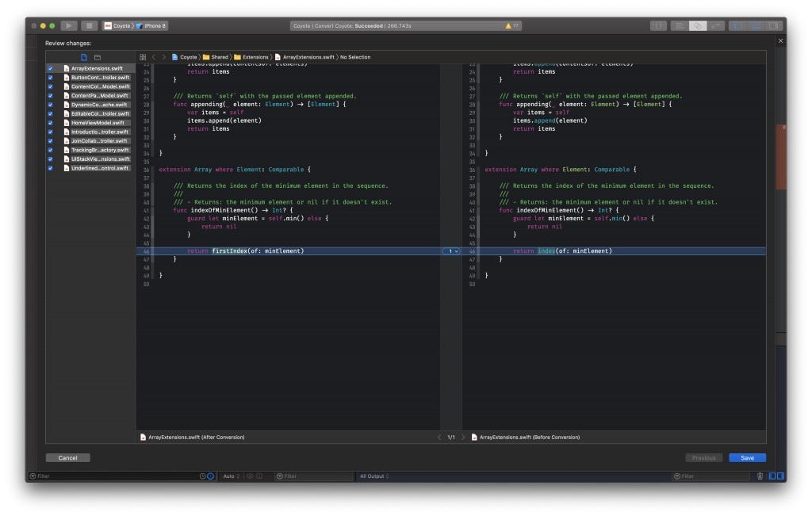Open Shared folder in jump bar
This screenshot has height=516, width=812.
click(216, 57)
